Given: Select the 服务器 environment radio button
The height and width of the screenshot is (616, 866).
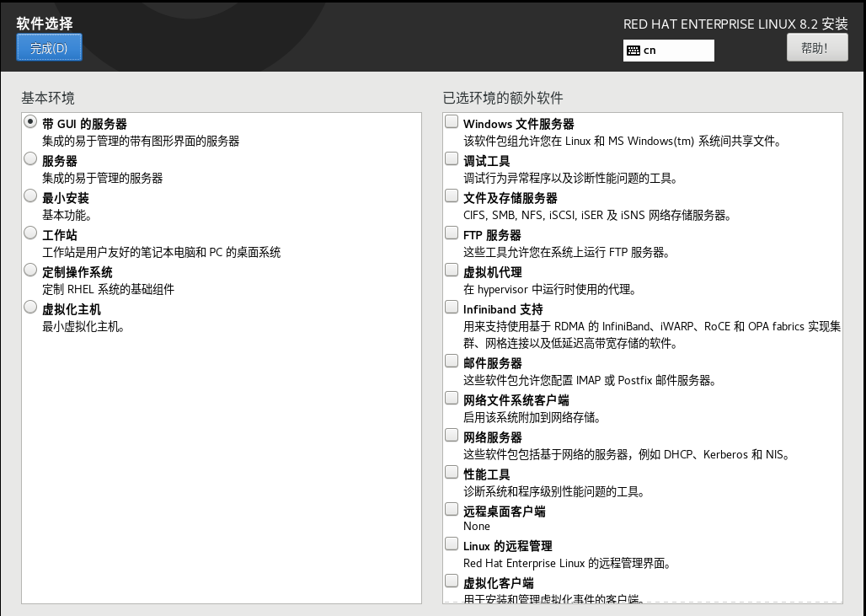Looking at the screenshot, I should [30, 158].
